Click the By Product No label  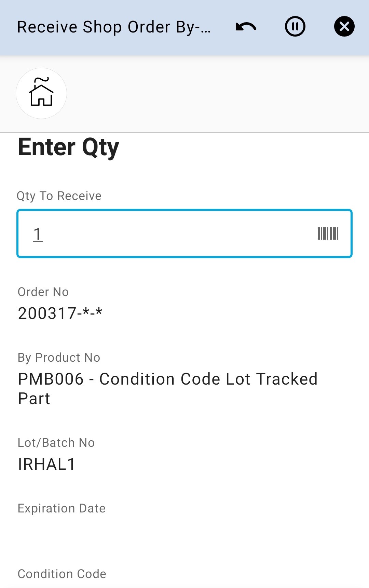[x=59, y=358]
